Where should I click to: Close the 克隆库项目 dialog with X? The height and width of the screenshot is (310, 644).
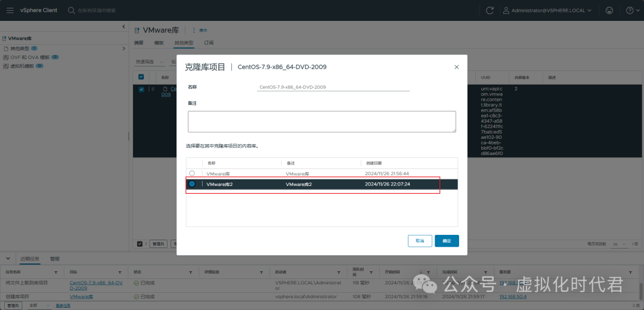[456, 67]
